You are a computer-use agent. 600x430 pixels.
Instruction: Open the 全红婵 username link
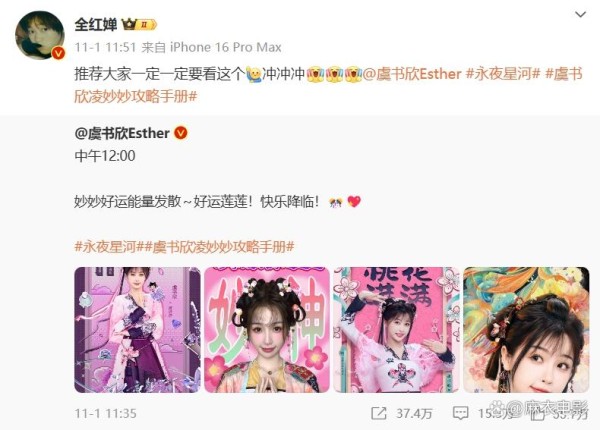(x=96, y=24)
